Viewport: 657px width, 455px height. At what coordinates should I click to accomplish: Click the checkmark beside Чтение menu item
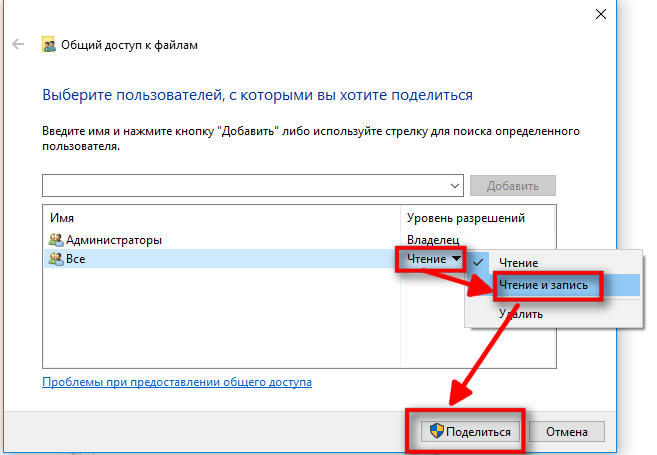478,263
